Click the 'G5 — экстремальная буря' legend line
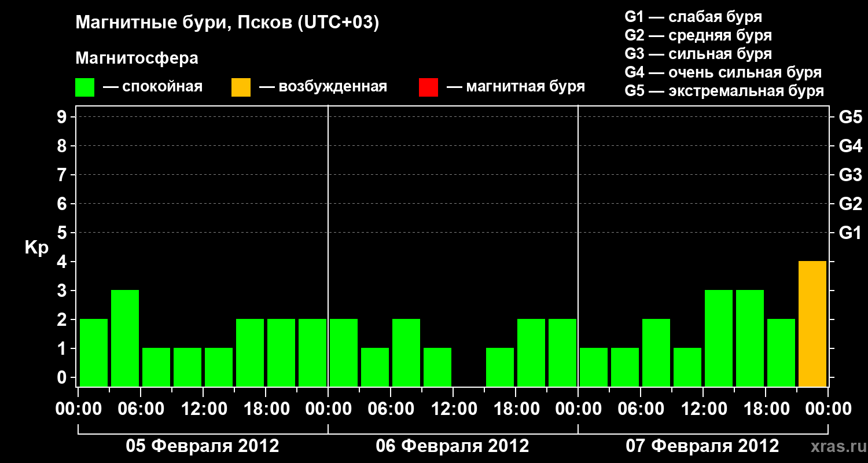868x463 pixels. 724,91
